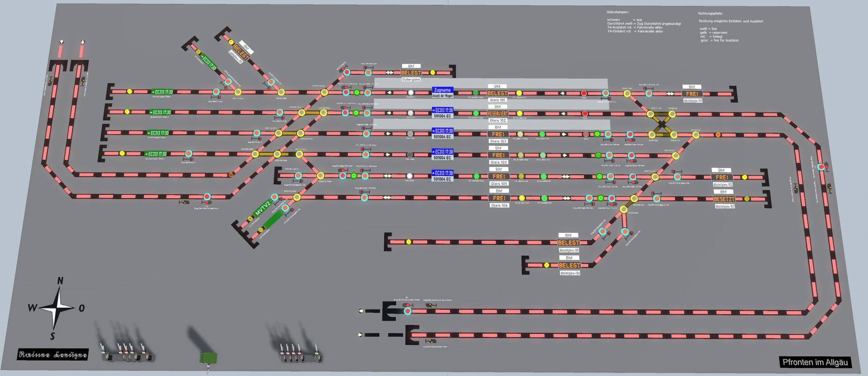Select the BELEGT display above Gütergleis

(411, 72)
